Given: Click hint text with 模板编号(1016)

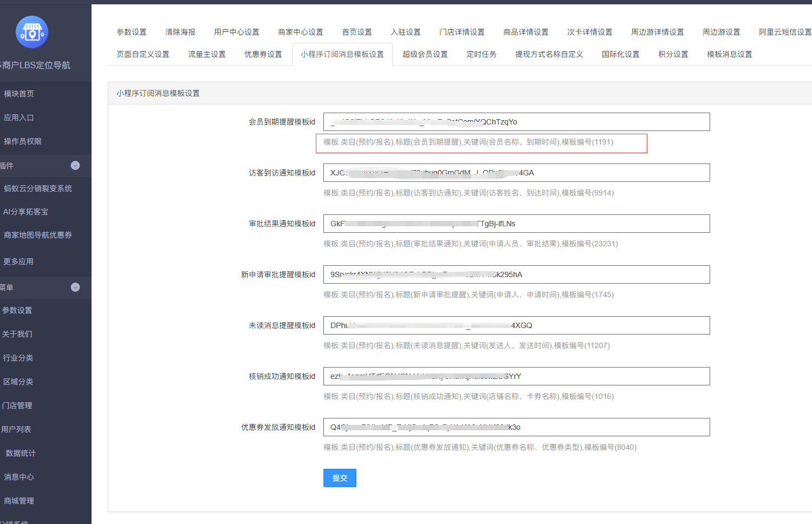Looking at the screenshot, I should 469,396.
